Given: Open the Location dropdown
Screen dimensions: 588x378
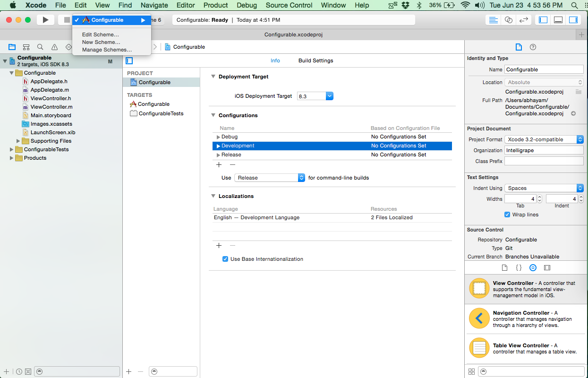Looking at the screenshot, I should point(544,82).
